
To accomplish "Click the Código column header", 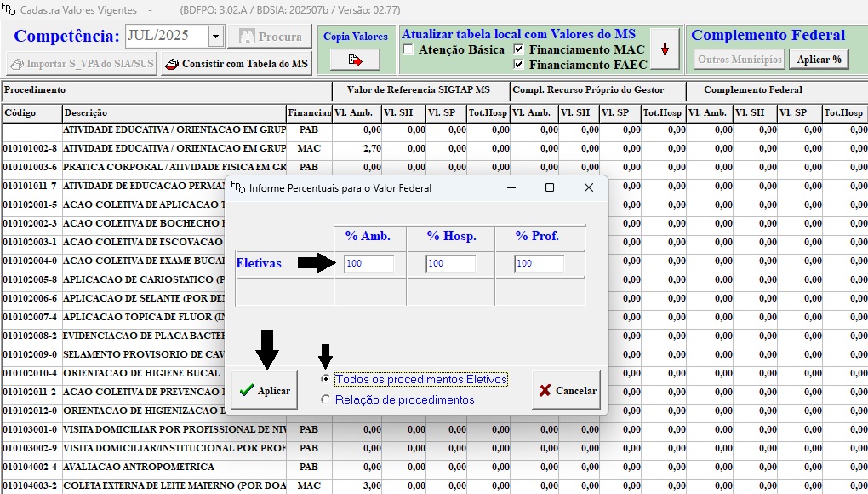I will click(32, 113).
